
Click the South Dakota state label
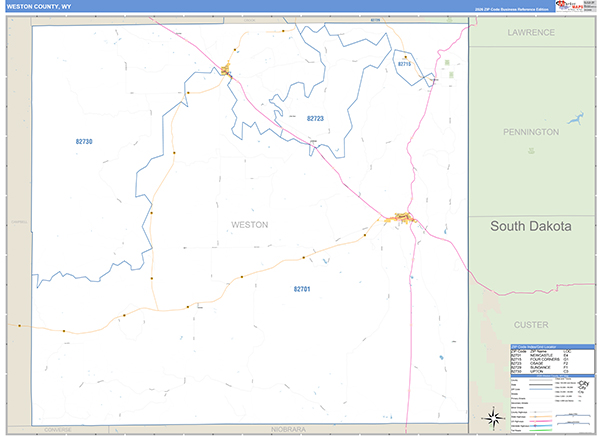pyautogui.click(x=531, y=226)
